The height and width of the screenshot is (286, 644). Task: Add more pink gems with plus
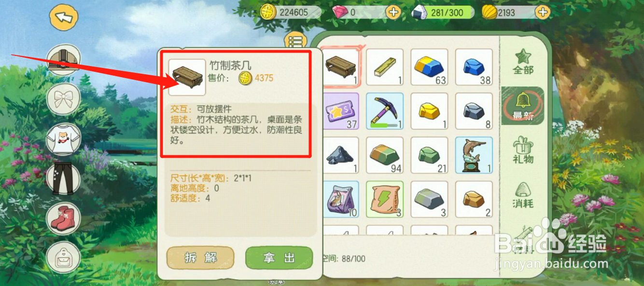pos(394,12)
